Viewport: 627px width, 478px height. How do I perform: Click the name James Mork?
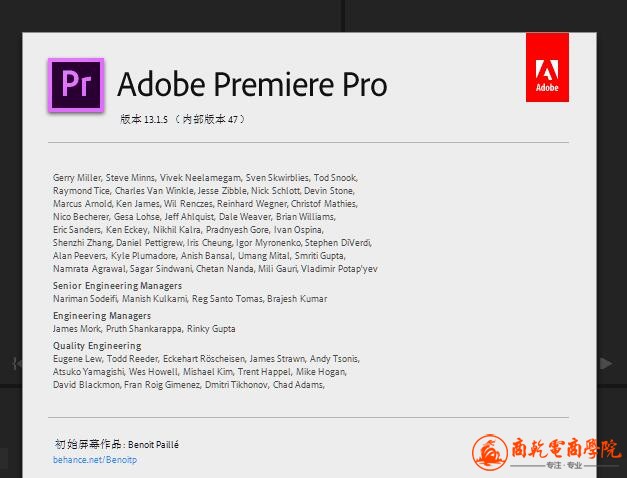click(x=78, y=329)
